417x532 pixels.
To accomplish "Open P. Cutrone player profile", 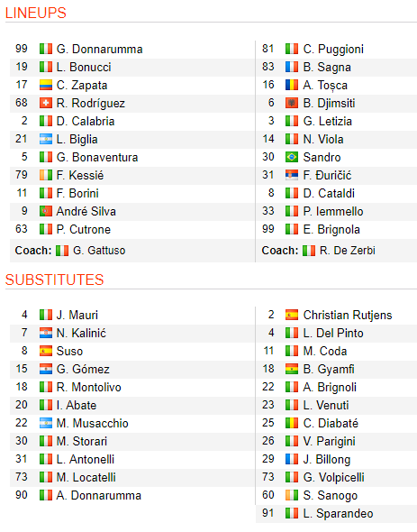I will pyautogui.click(x=84, y=229).
